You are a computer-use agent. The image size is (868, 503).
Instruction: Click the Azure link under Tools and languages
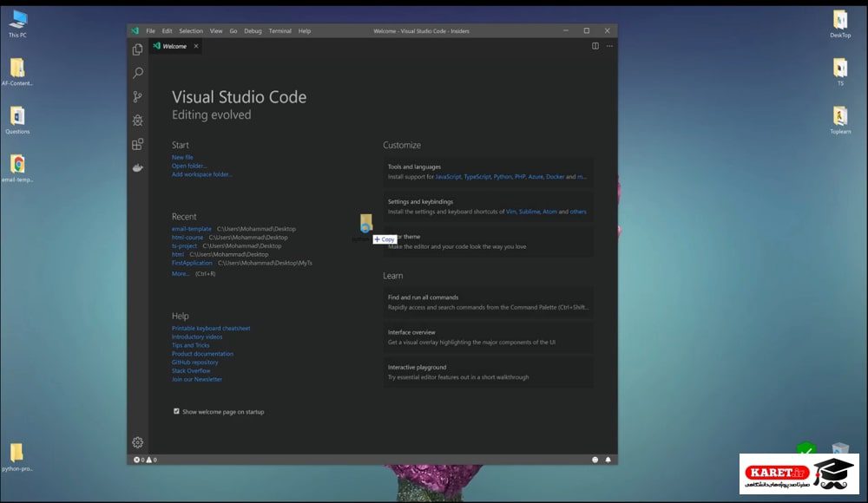point(536,177)
